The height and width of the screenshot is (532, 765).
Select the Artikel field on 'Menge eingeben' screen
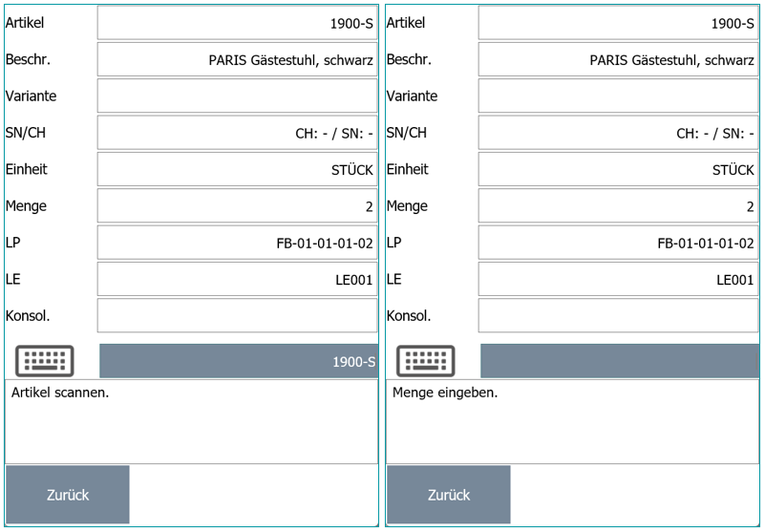click(618, 23)
